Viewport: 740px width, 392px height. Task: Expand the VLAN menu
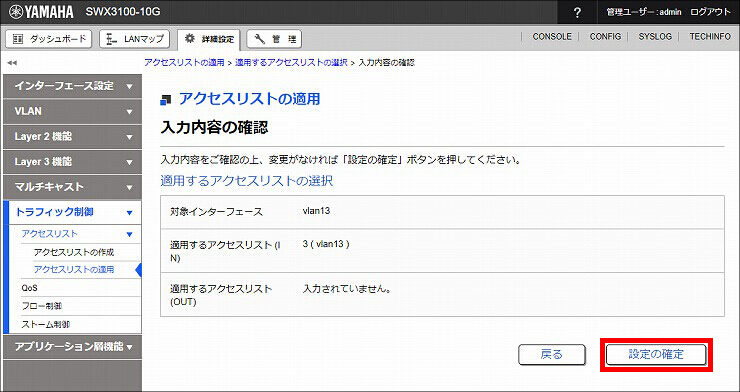[x=72, y=111]
